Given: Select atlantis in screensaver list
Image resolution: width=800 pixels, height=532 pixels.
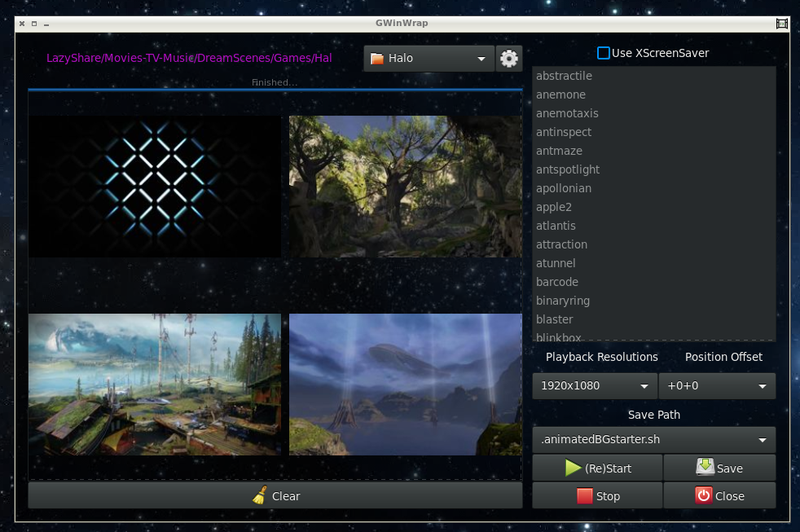Looking at the screenshot, I should [x=653, y=226].
